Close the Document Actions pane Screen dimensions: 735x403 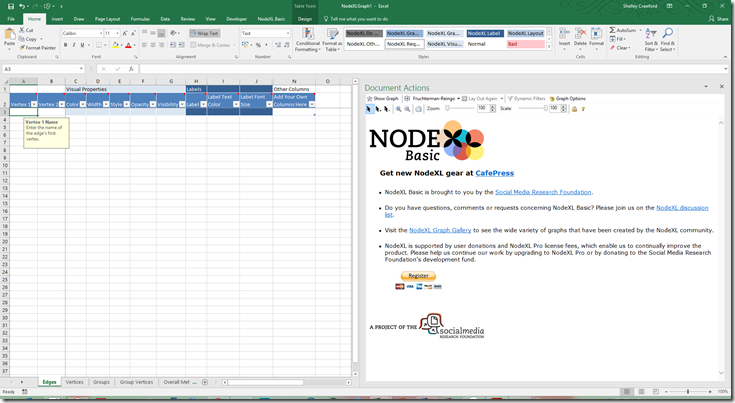[x=721, y=87]
